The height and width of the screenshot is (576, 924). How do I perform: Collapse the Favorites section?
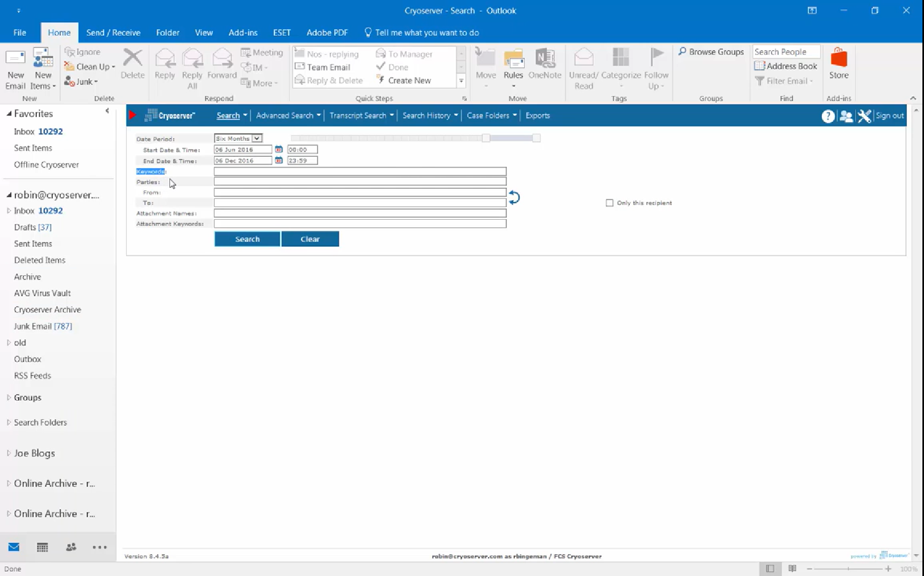[9, 114]
